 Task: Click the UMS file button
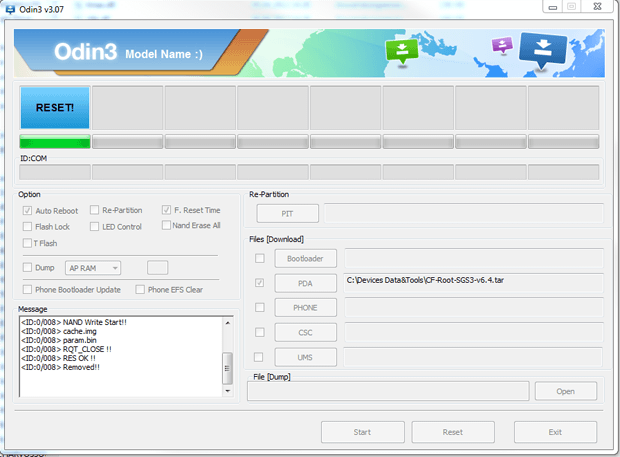point(306,357)
